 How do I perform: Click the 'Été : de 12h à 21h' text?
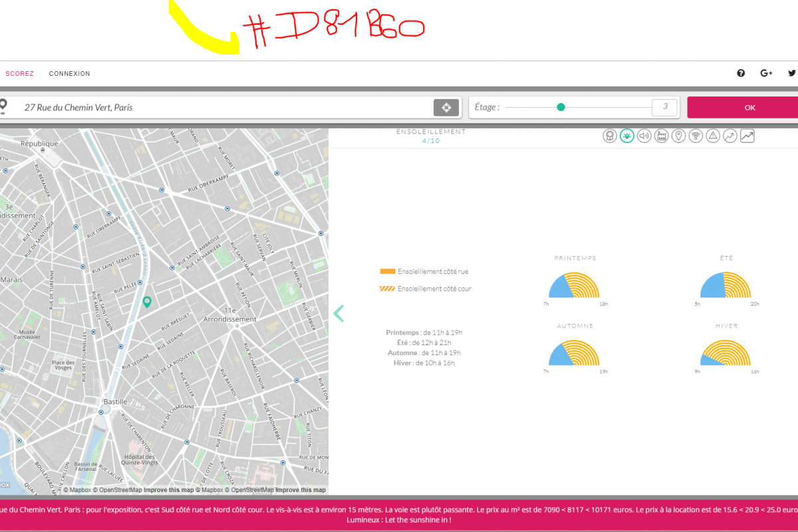click(x=424, y=342)
